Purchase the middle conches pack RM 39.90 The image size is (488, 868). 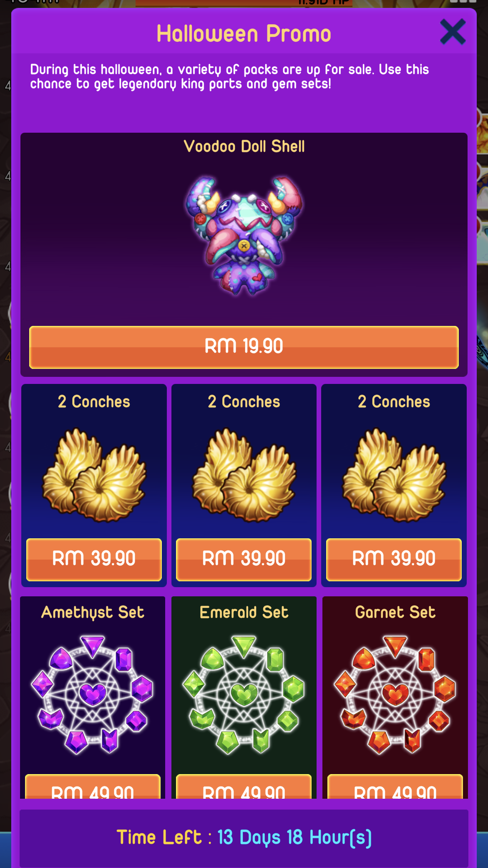244,560
